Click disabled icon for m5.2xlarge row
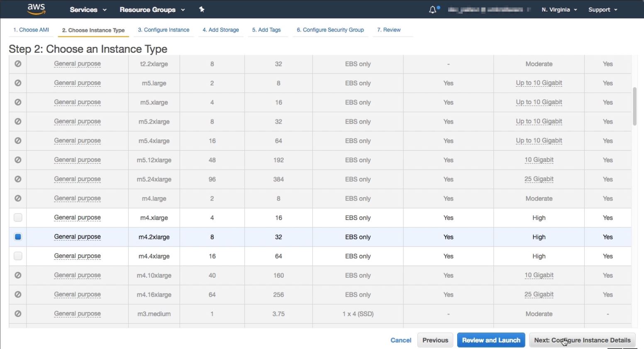Image resolution: width=644 pixels, height=349 pixels. (18, 122)
